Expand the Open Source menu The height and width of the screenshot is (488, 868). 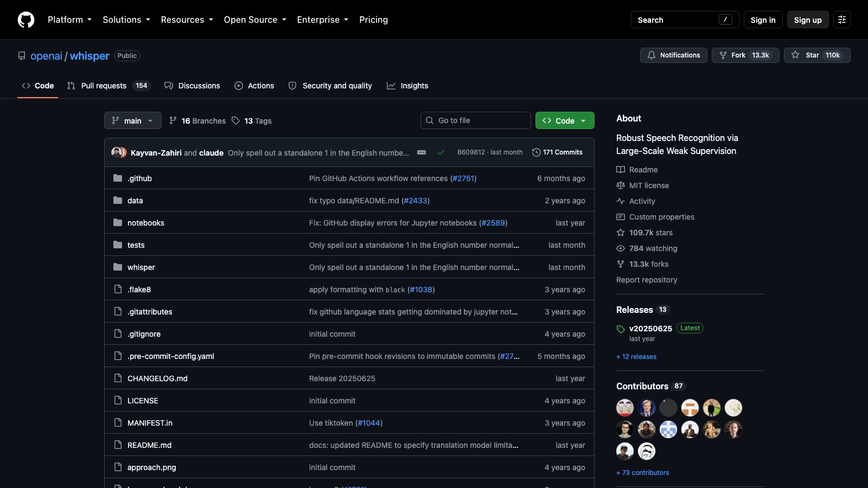[255, 20]
